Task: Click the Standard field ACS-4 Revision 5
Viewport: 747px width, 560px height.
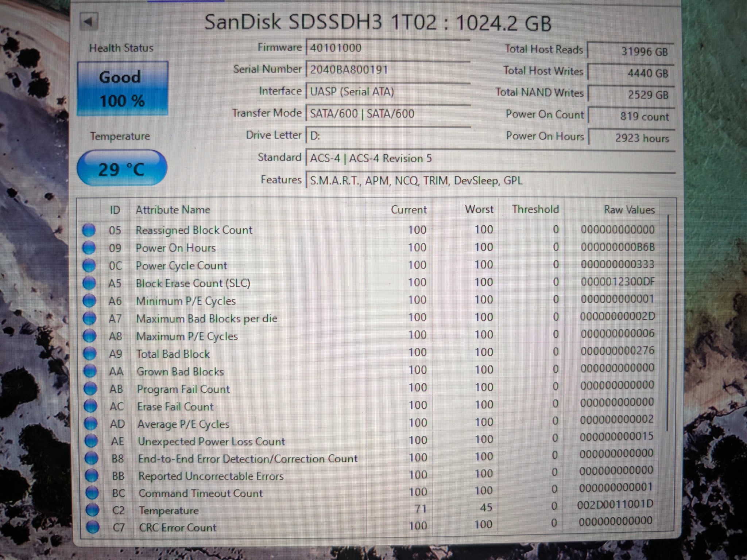Action: tap(490, 158)
